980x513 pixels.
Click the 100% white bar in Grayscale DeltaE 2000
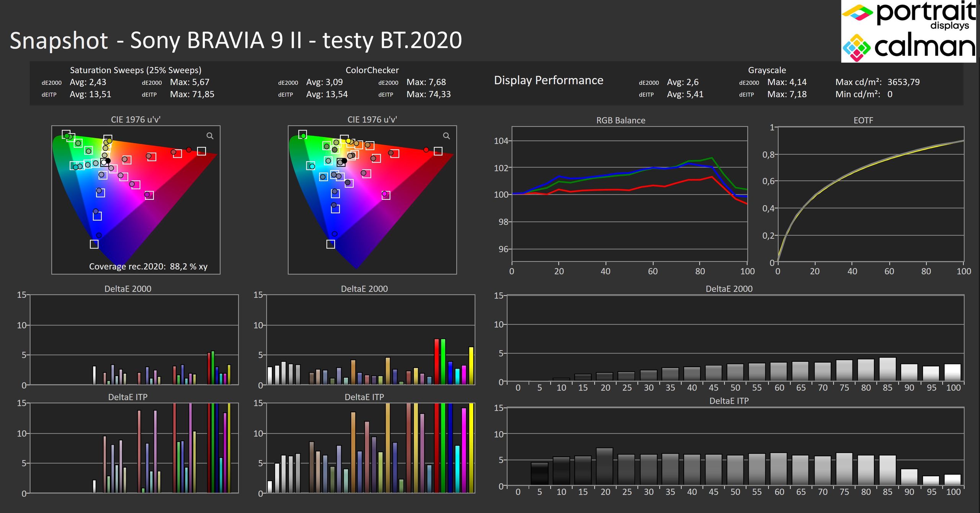point(952,372)
